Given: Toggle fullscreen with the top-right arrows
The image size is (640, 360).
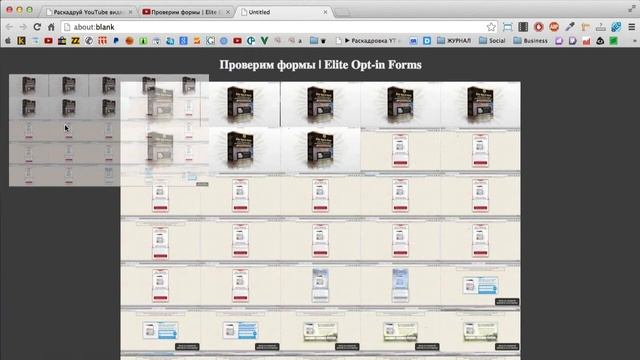Looking at the screenshot, I should [631, 9].
